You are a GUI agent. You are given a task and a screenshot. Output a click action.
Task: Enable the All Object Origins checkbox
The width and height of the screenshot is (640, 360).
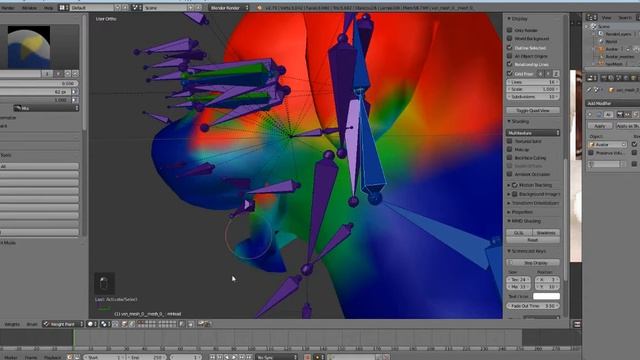pyautogui.click(x=509, y=56)
